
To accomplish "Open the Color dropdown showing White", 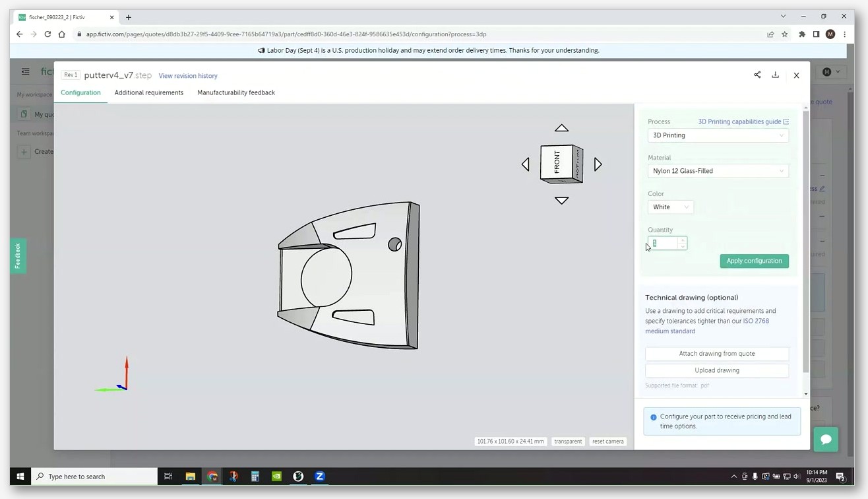I will pos(670,207).
